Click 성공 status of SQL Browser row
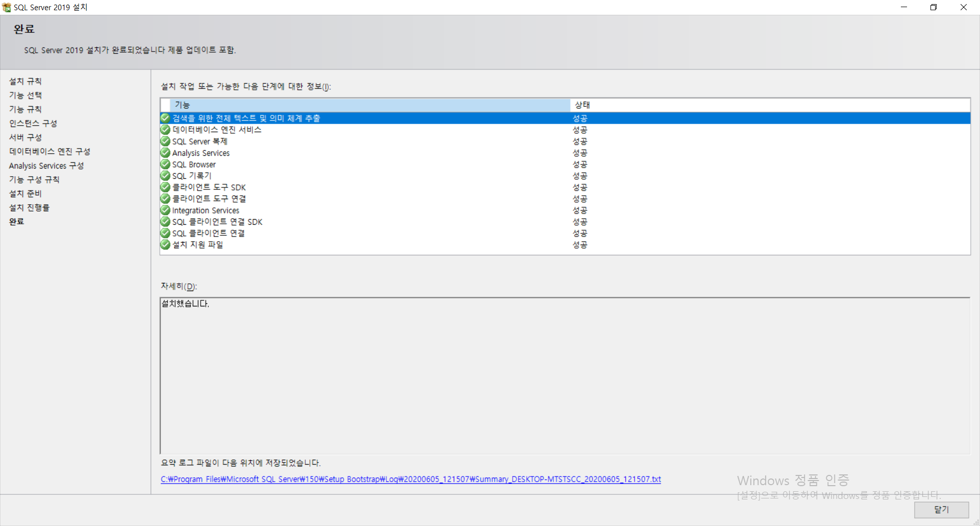Viewport: 980px width, 526px height. [x=580, y=164]
